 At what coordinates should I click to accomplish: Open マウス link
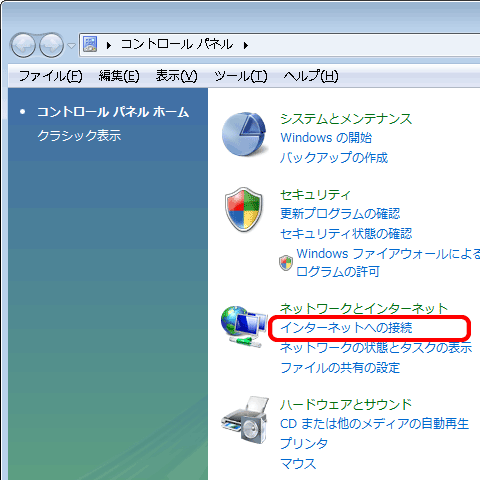(x=298, y=463)
